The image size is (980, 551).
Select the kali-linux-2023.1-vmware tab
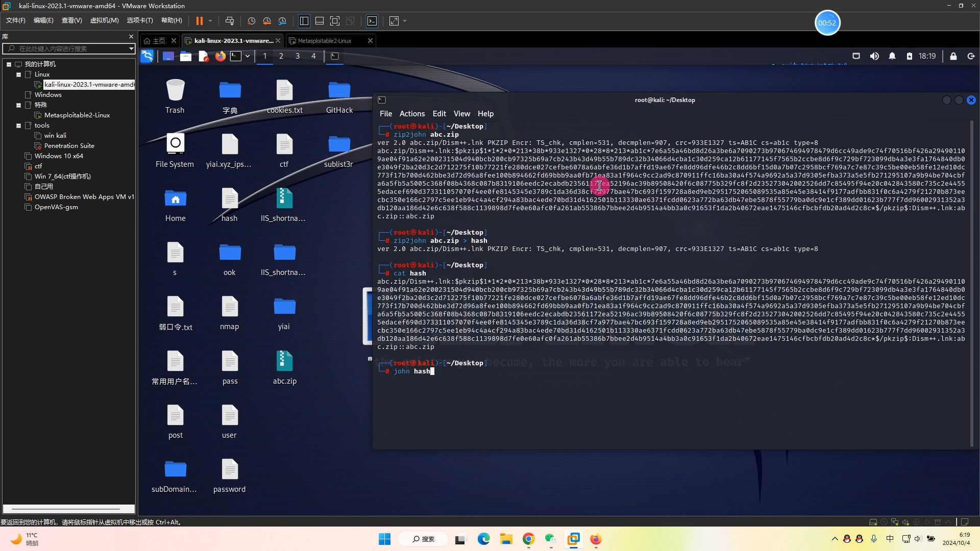click(232, 40)
